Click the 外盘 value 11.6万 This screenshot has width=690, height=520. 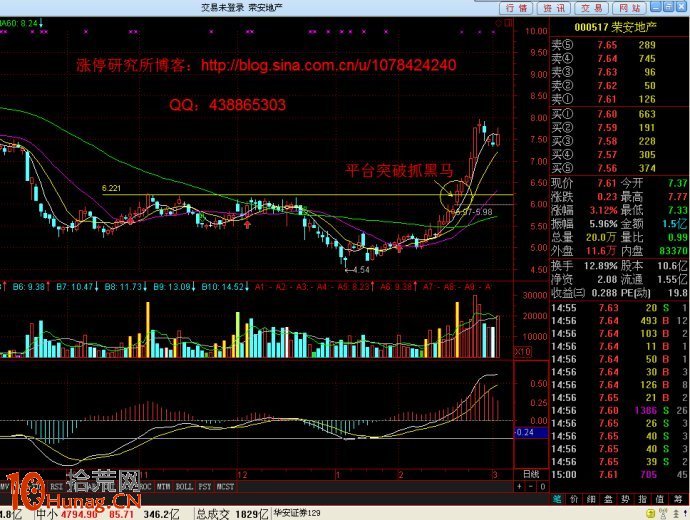click(601, 251)
